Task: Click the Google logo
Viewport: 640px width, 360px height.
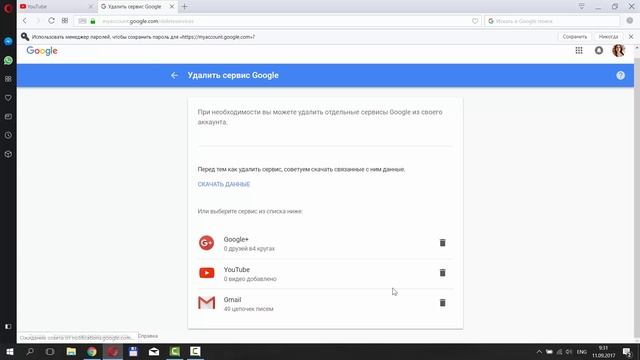Action: 42,51
